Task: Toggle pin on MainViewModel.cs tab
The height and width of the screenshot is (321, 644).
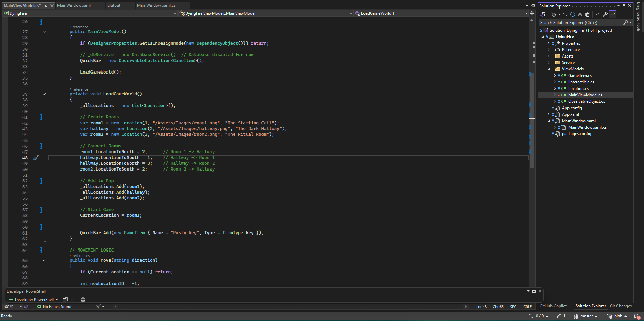Action: 46,6
